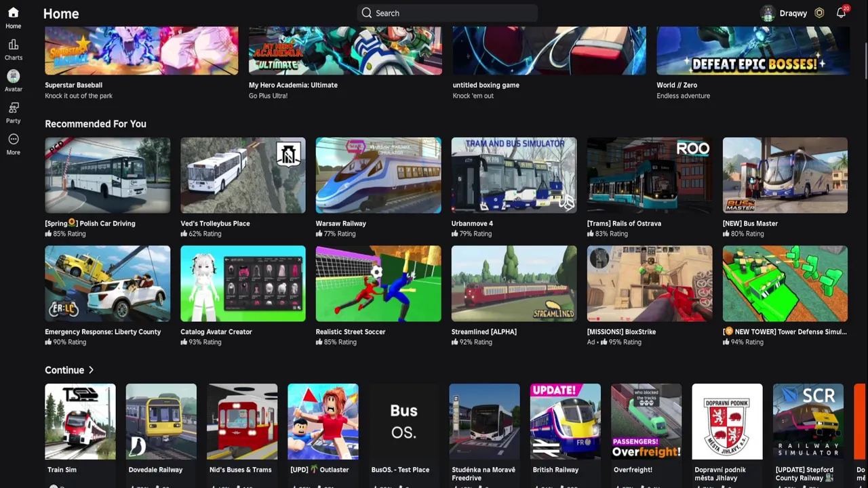
Task: Open Draqwy profile avatar picture
Action: click(x=768, y=13)
